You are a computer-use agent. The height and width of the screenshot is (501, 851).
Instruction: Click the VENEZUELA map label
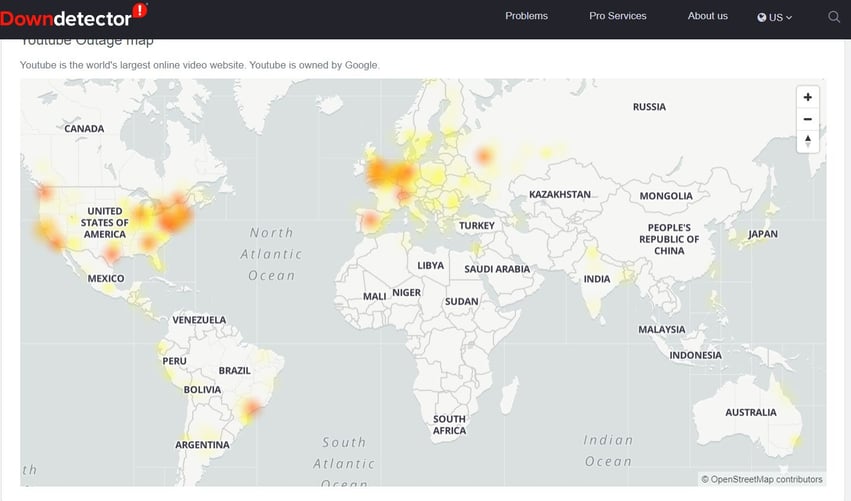[x=199, y=320]
